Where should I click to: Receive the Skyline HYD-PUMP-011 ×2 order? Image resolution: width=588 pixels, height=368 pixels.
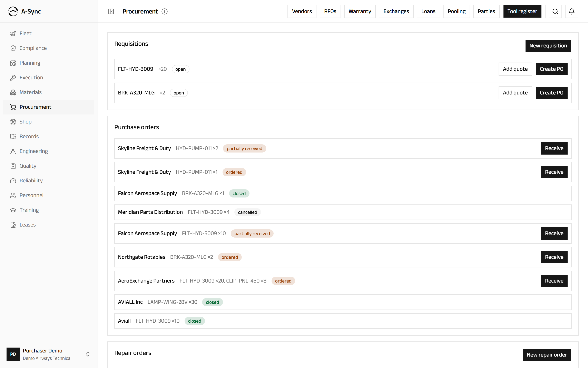click(554, 148)
